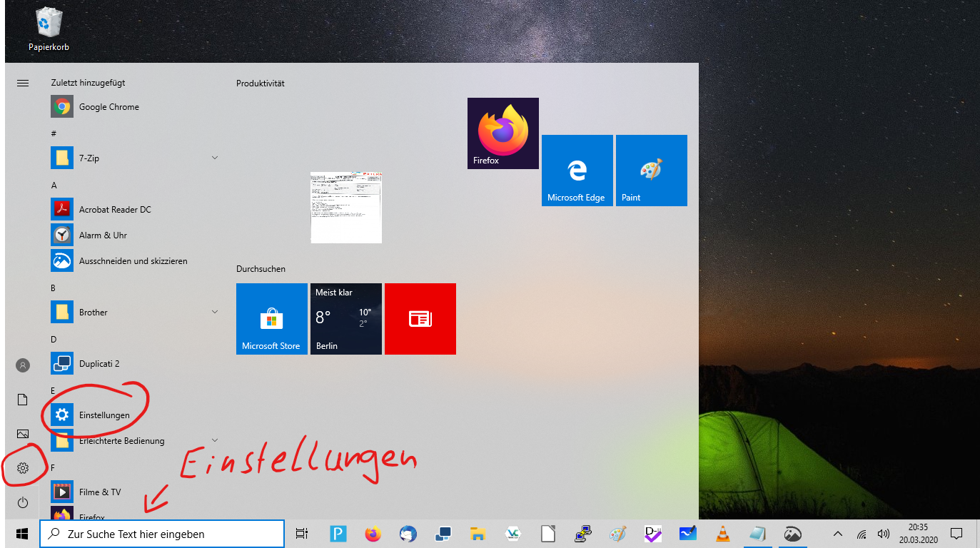Open Duplicati 2 in app list

tap(98, 364)
